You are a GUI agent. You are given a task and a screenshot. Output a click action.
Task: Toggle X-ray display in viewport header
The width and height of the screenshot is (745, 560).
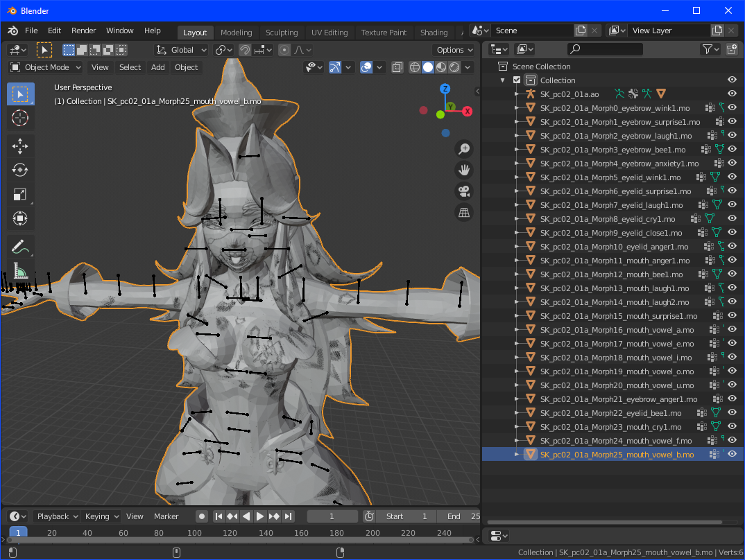click(x=397, y=67)
